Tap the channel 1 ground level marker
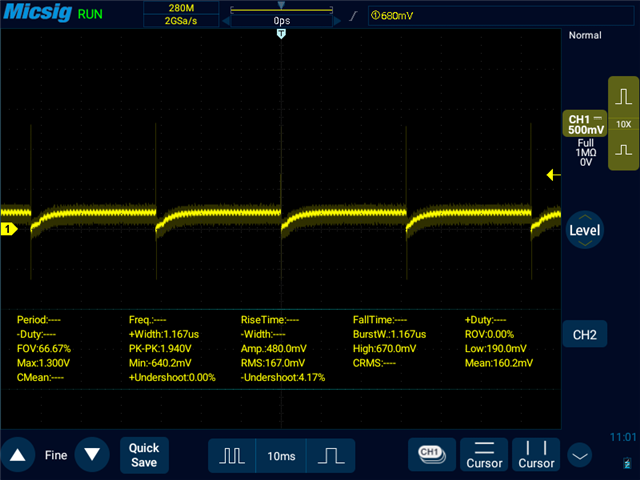640x480 pixels. (9, 229)
